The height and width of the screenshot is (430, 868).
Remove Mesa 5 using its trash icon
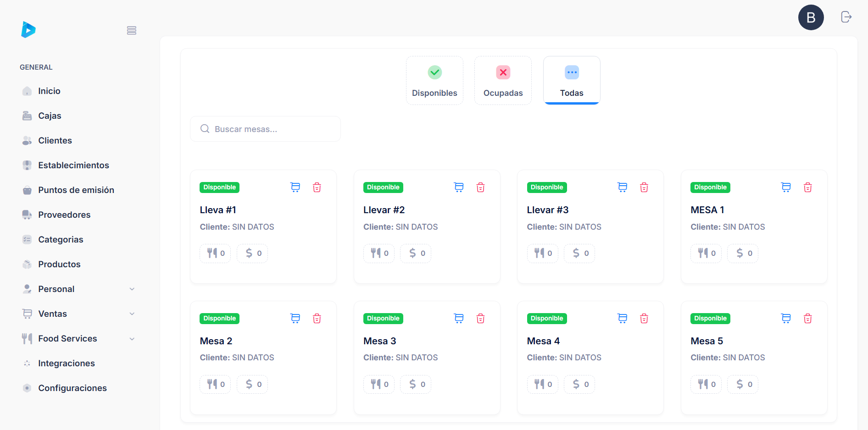807,318
